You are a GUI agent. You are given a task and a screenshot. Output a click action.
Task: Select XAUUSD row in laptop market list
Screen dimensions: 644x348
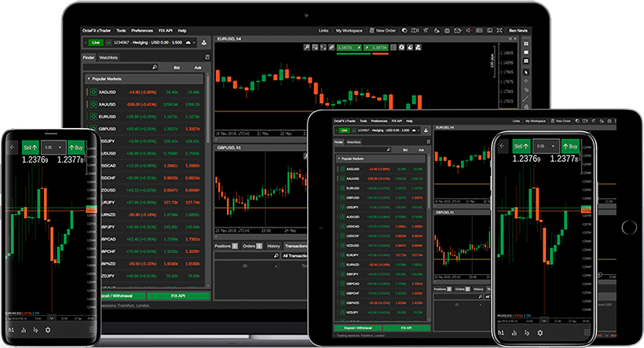click(145, 104)
